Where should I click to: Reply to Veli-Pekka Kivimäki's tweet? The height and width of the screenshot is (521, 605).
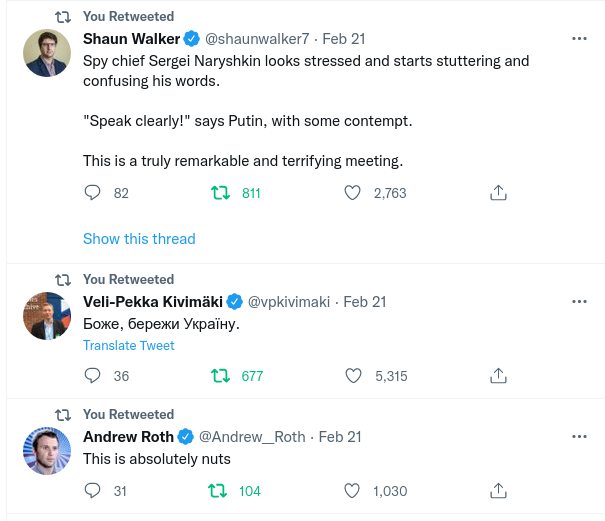point(92,376)
